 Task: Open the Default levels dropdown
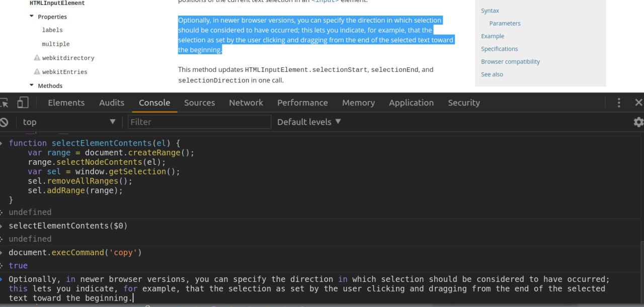click(x=309, y=122)
